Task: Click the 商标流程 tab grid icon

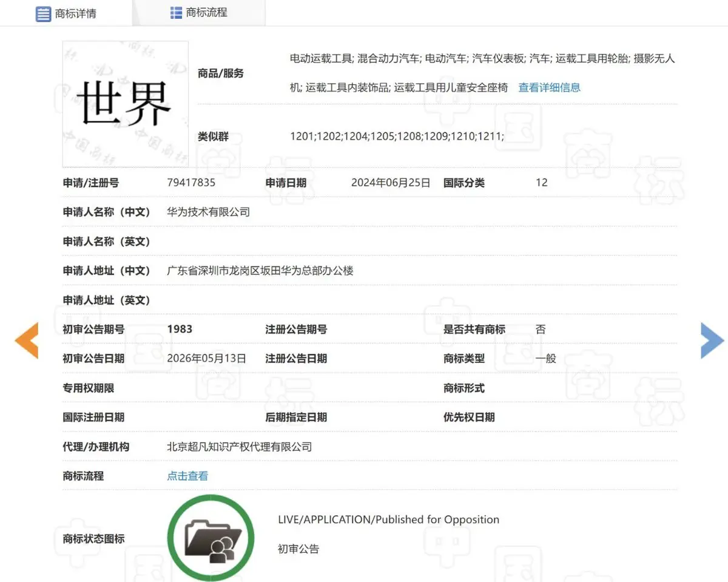Action: [x=177, y=12]
